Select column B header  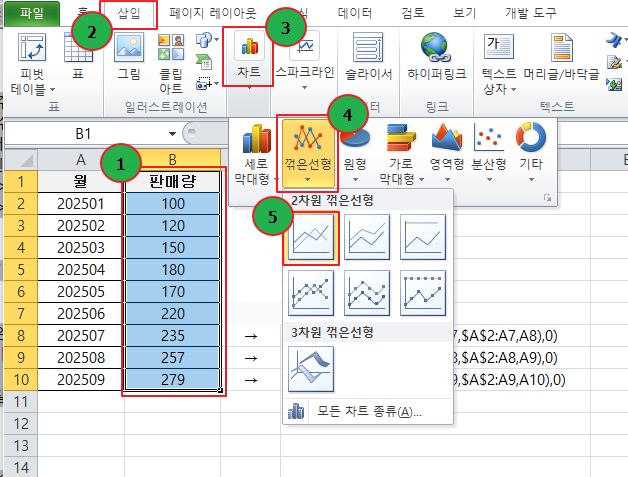tap(173, 160)
